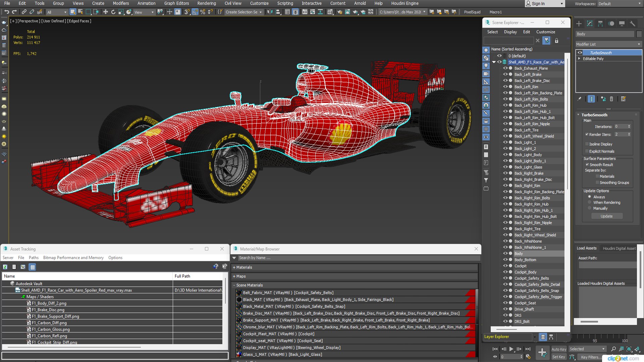
Task: Collapse the Shell_AMD_F1_Race_Car tree node
Action: click(x=494, y=62)
